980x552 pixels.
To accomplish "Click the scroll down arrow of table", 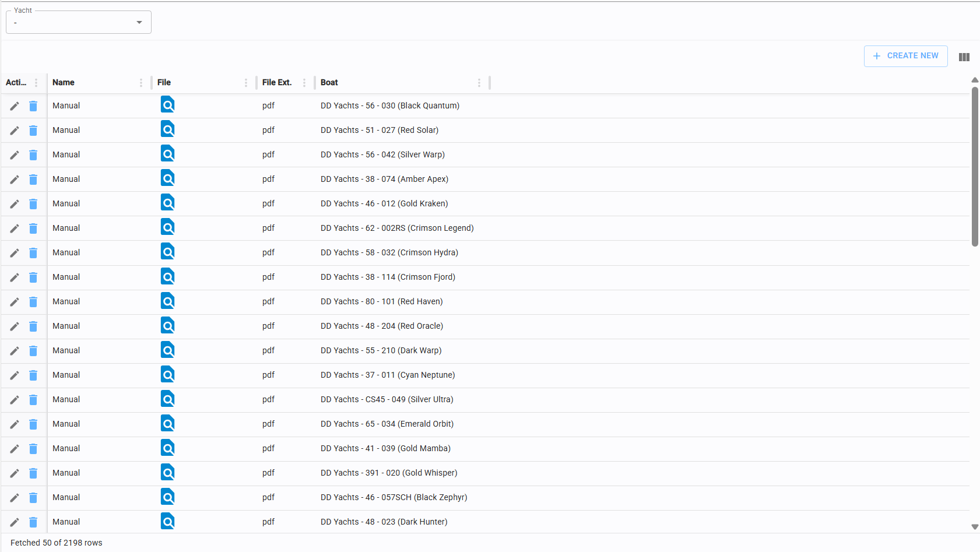I will coord(975,527).
